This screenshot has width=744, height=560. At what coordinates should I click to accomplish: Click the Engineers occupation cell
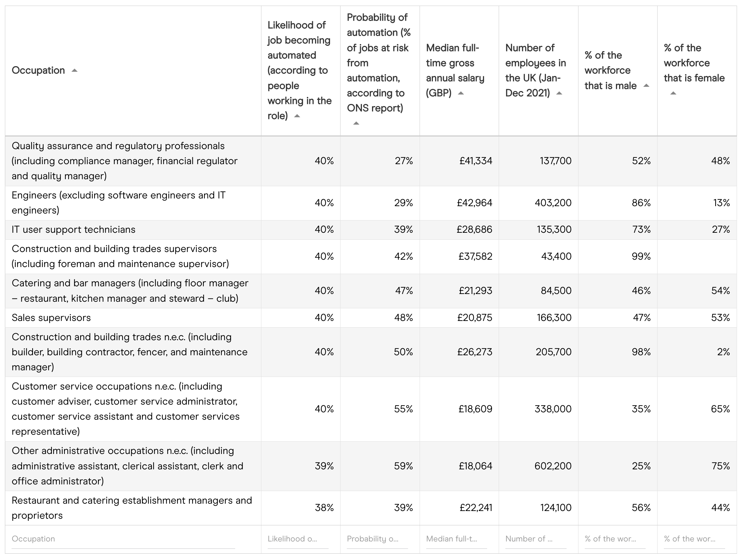click(133, 203)
